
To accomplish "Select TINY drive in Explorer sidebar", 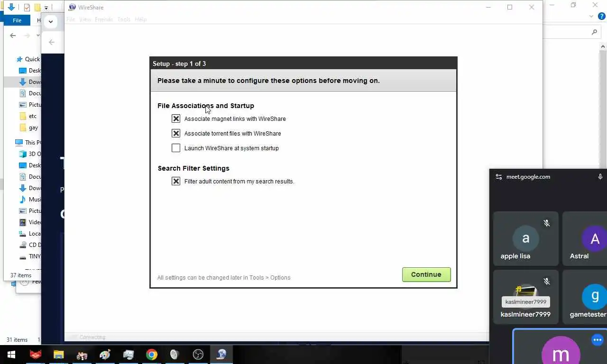I will [30, 256].
